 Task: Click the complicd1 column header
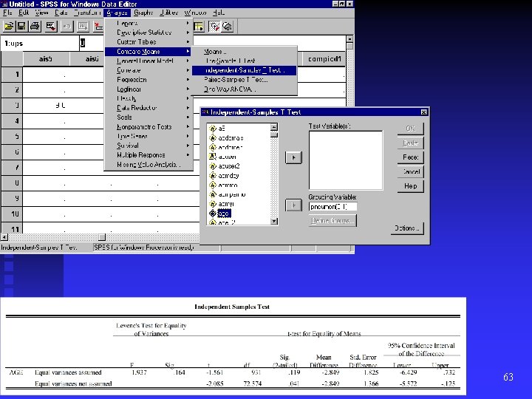coord(324,59)
